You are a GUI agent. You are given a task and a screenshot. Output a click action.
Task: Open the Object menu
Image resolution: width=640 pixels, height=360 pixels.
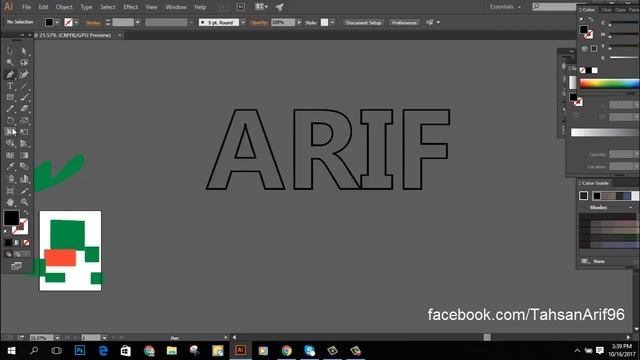click(64, 7)
